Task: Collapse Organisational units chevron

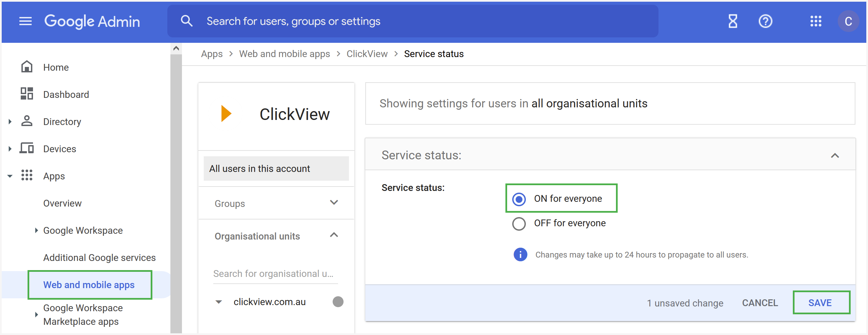Action: (334, 235)
